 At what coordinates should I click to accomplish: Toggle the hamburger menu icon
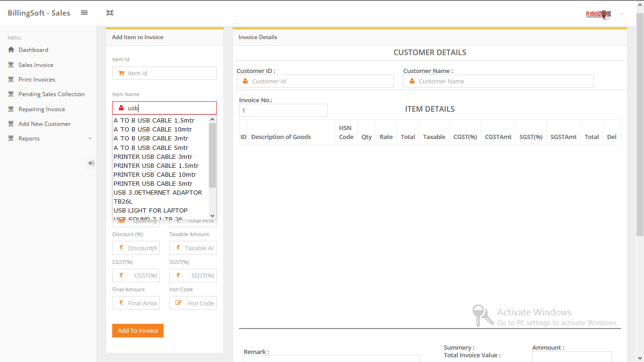[x=84, y=13]
